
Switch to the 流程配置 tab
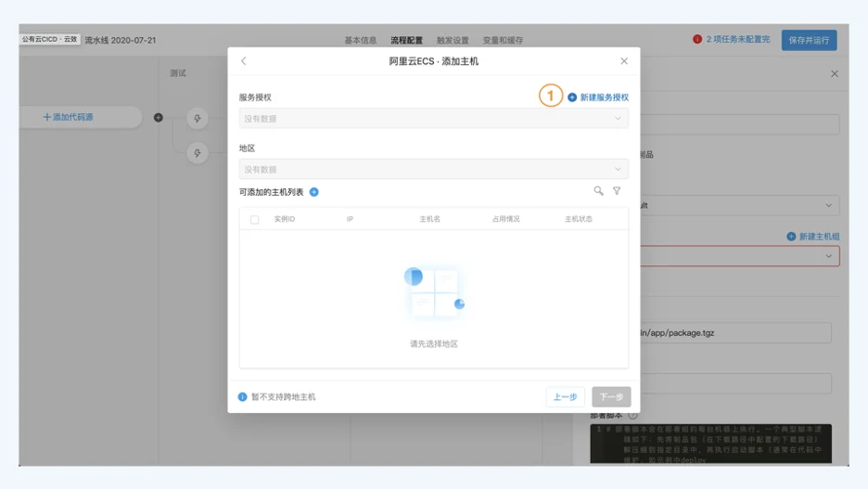[x=406, y=41]
